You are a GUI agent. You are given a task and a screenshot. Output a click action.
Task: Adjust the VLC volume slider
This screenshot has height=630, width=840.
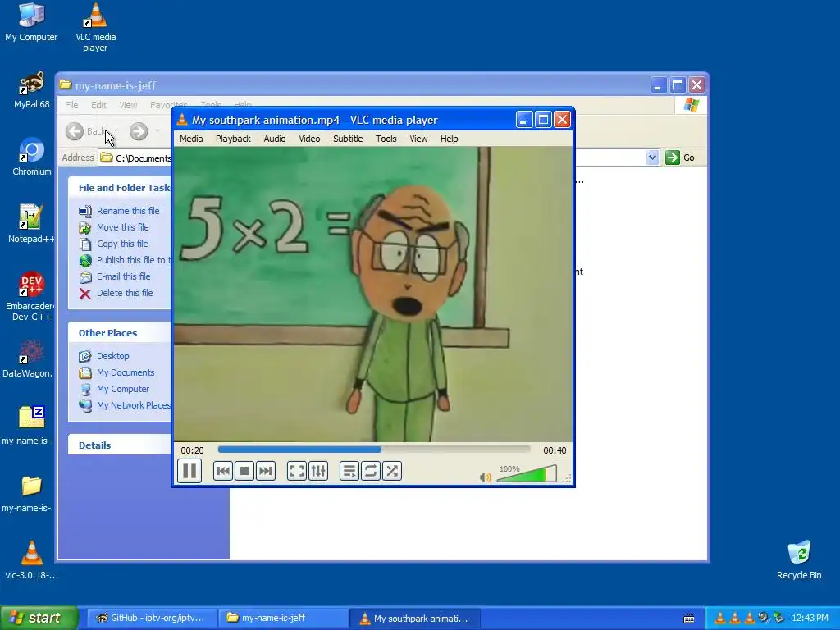[x=527, y=473]
